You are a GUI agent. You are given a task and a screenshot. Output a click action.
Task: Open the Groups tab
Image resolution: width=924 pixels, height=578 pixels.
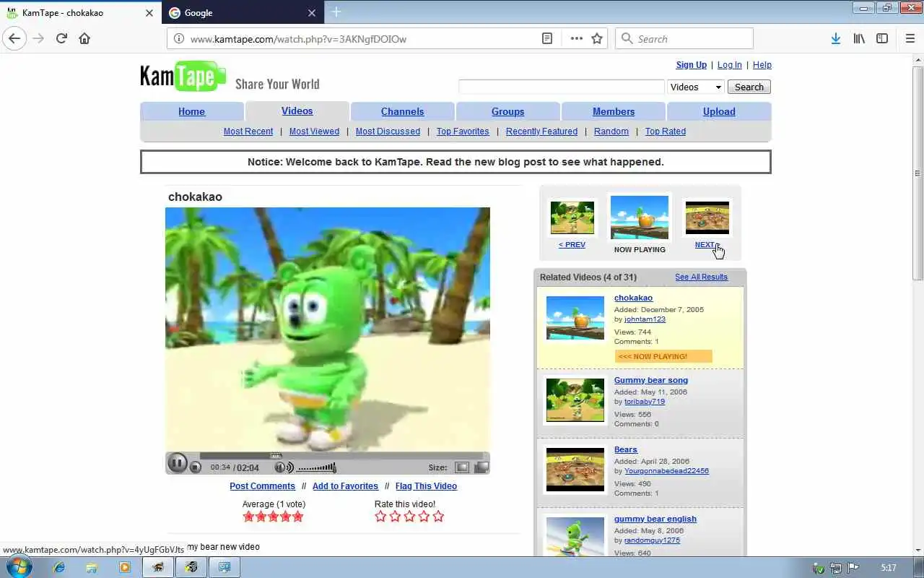pyautogui.click(x=507, y=111)
